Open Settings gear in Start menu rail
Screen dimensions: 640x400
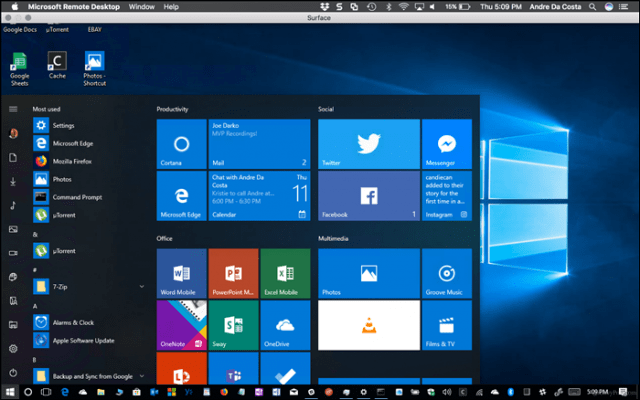(13, 349)
